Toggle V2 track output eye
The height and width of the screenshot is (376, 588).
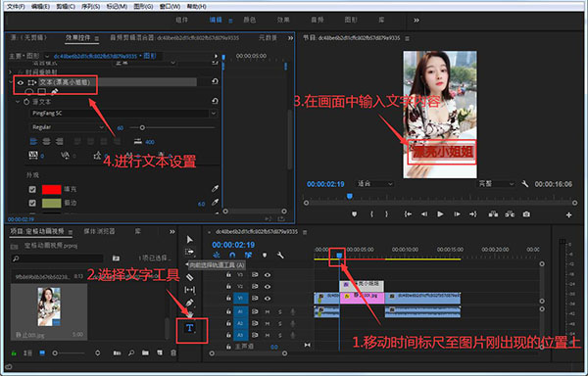click(x=267, y=287)
